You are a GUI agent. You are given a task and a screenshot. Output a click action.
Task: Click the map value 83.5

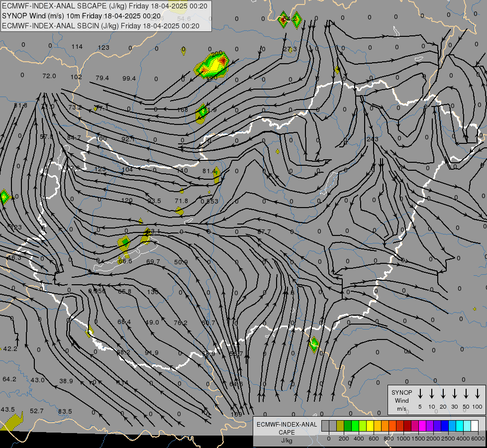click(x=65, y=411)
